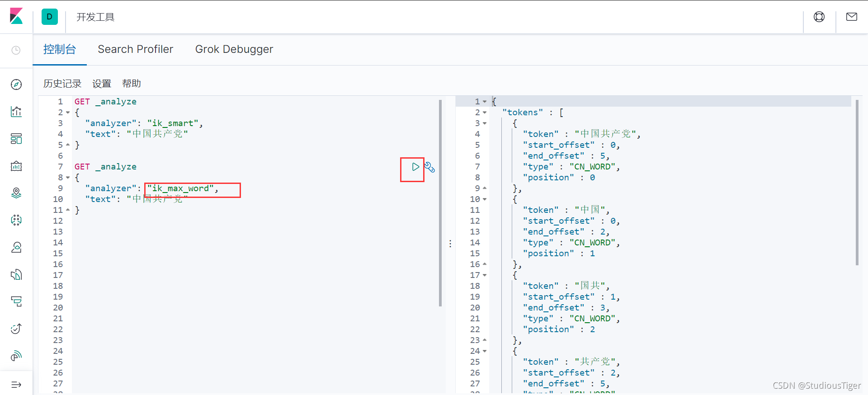Collapse editor block at line 2
This screenshot has width=868, height=395.
click(68, 113)
